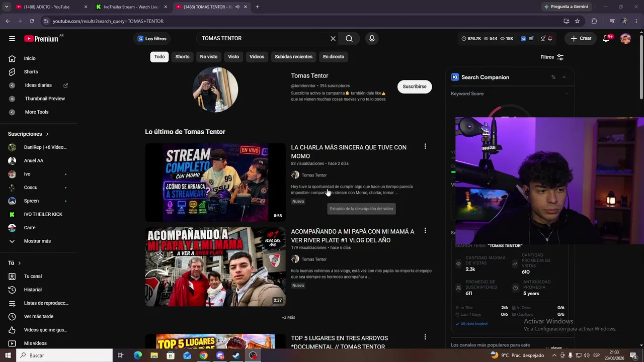The image size is (644, 362).
Task: Open the YouTube account avatar menu
Action: point(625,39)
